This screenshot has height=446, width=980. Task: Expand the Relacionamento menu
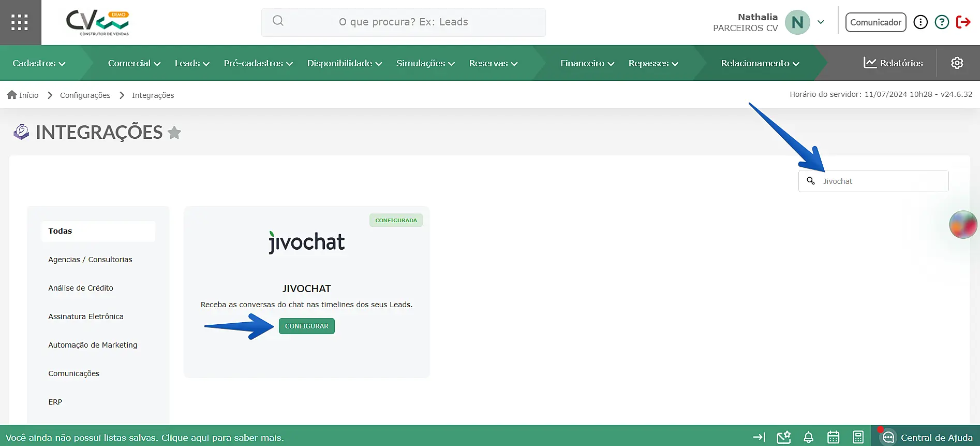(761, 63)
